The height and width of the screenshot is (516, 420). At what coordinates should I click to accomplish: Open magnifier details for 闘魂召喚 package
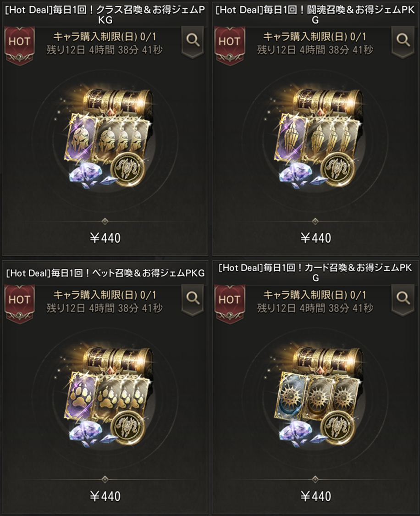[x=403, y=42]
